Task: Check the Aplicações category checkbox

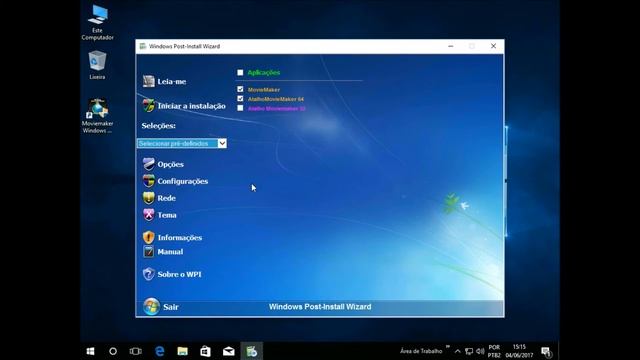Action: point(240,73)
